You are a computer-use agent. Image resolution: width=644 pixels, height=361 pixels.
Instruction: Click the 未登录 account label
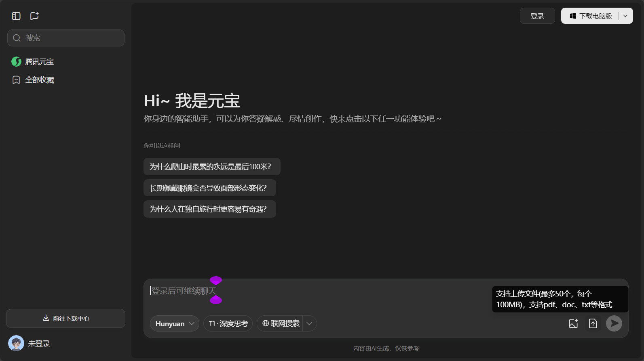(39, 344)
